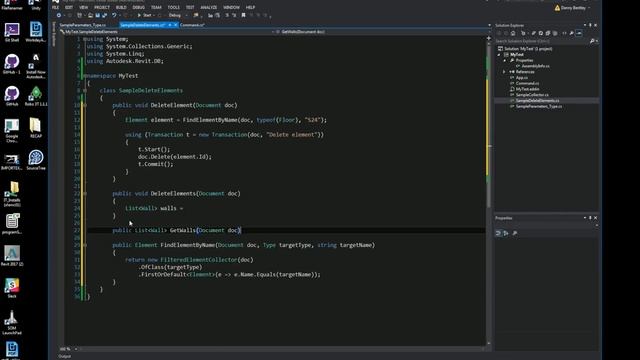Open the DEBUG menu

138,7
